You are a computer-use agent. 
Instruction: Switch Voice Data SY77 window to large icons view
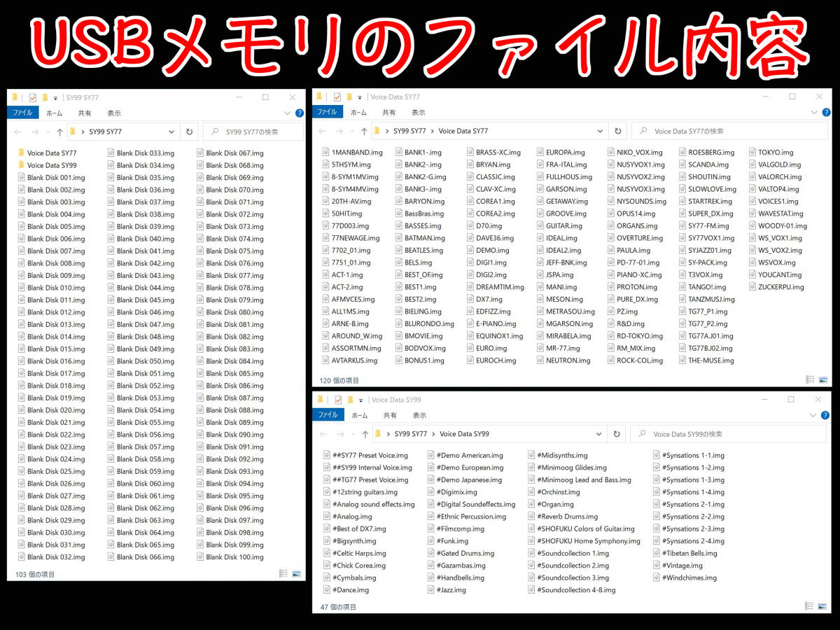(824, 380)
